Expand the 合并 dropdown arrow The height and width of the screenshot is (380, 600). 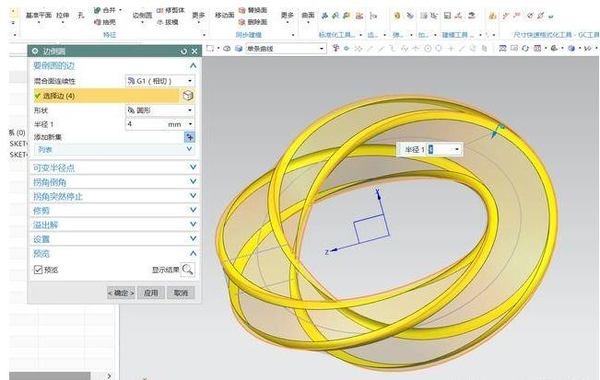[x=121, y=10]
